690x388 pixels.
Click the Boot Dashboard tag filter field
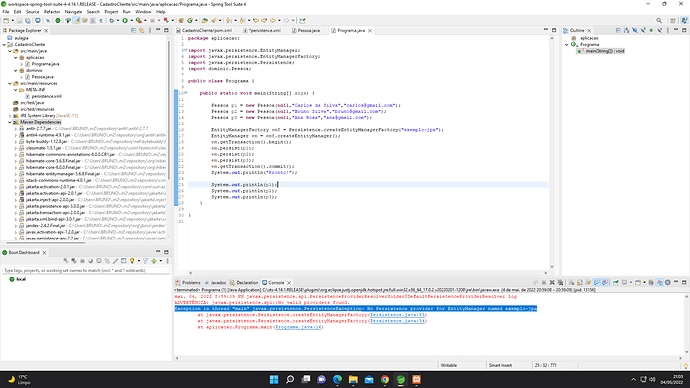pos(86,270)
